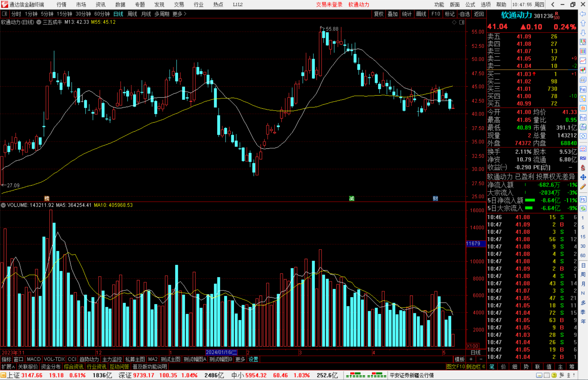Image resolution: width=588 pixels, height=380 pixels.
Task: Open the -自选 watchlist option
Action: click(464, 14)
